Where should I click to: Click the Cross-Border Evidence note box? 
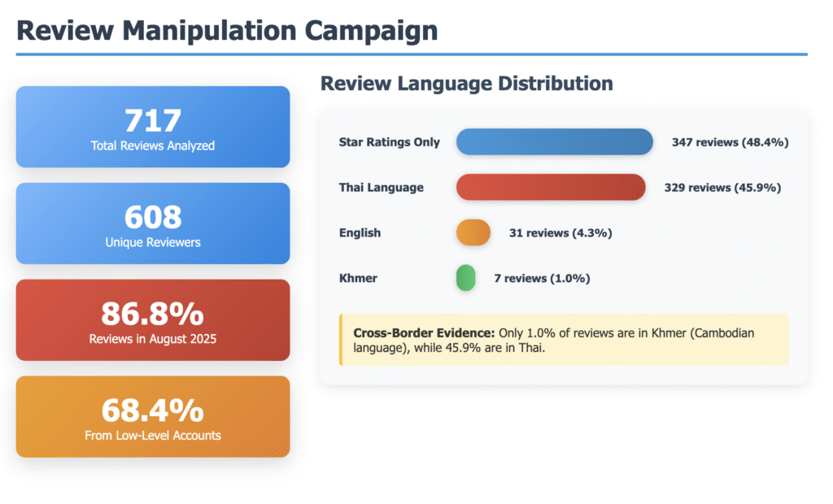(565, 340)
